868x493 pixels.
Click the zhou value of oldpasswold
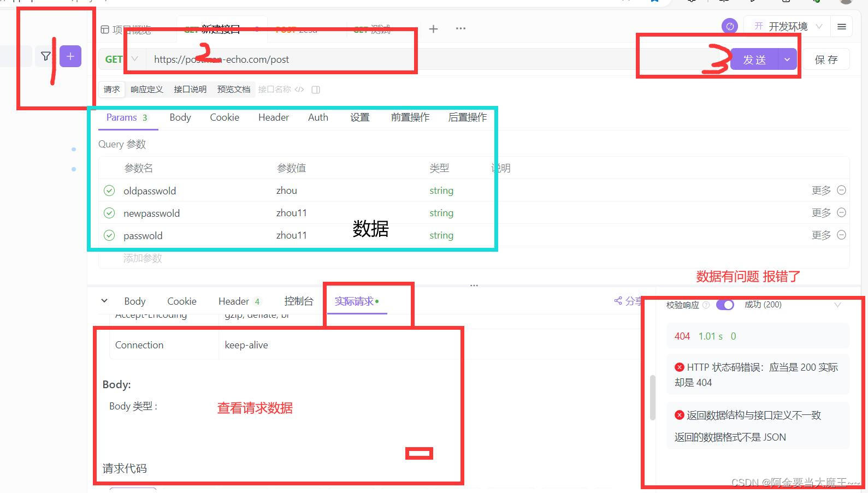(287, 191)
